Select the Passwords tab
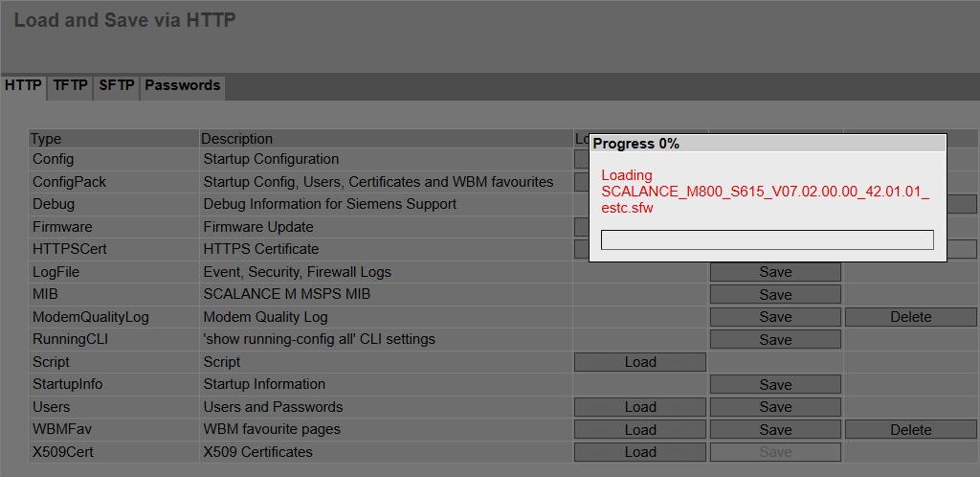The width and height of the screenshot is (980, 477). click(182, 85)
